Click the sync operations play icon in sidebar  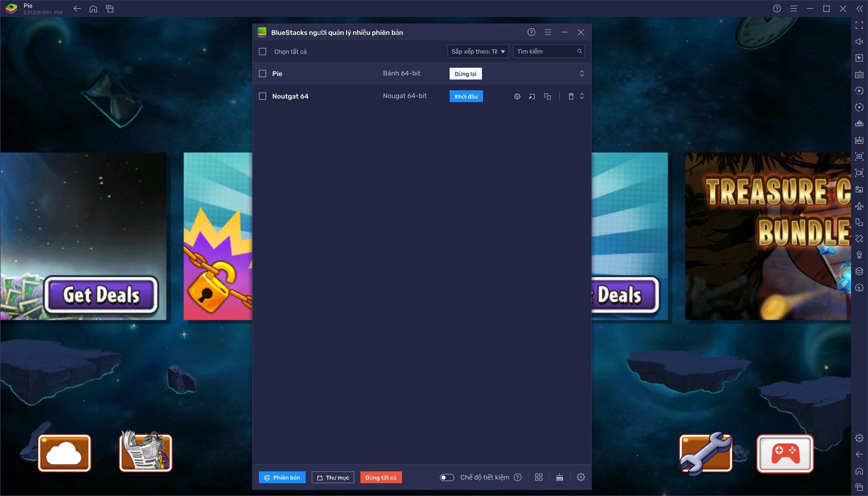pos(859,91)
